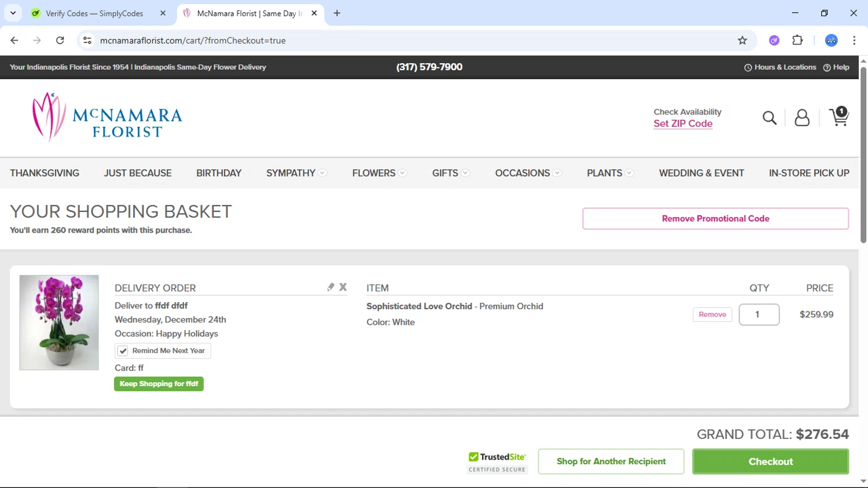Click the green Checkout button
Image resolution: width=868 pixels, height=488 pixels.
click(x=770, y=461)
